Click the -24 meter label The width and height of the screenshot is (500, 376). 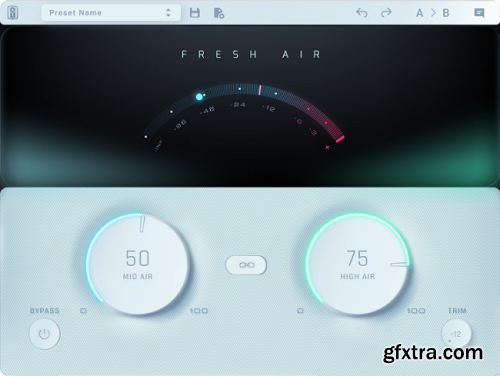pos(238,105)
